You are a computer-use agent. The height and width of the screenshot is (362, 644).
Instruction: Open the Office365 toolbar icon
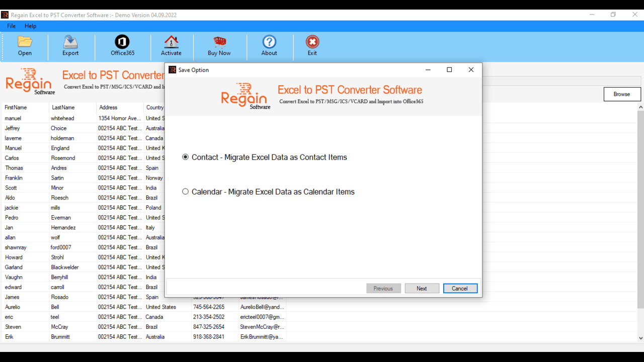coord(122,42)
